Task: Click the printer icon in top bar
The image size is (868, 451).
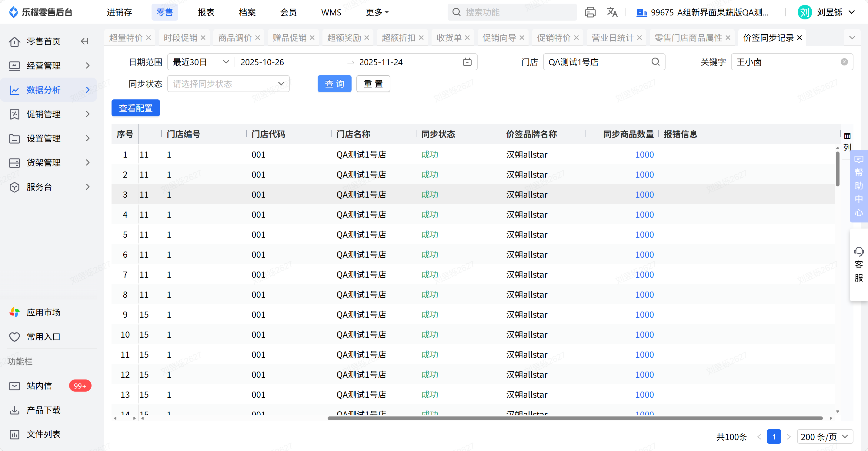Action: tap(590, 12)
